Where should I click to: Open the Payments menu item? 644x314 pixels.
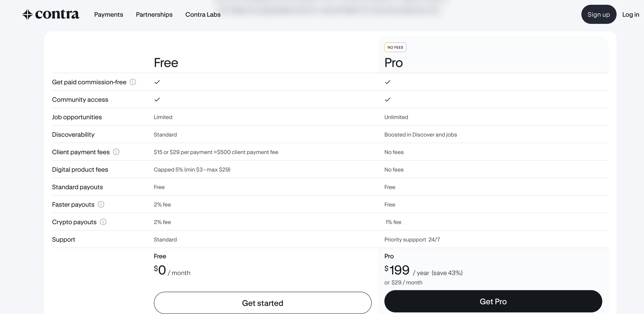[x=109, y=15]
